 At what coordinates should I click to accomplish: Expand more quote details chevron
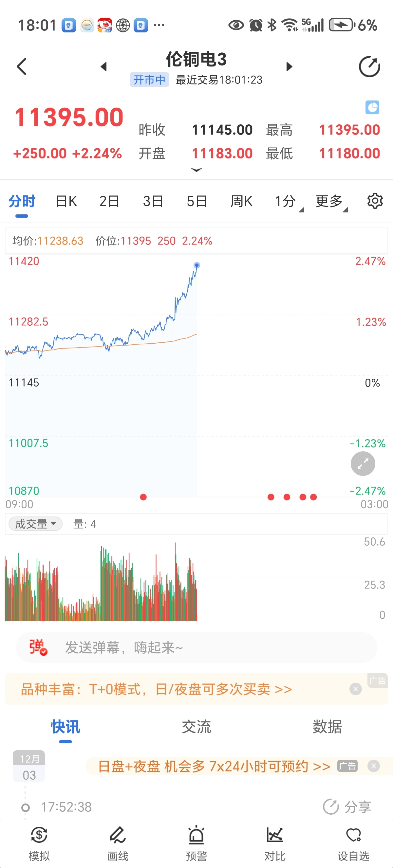(196, 170)
